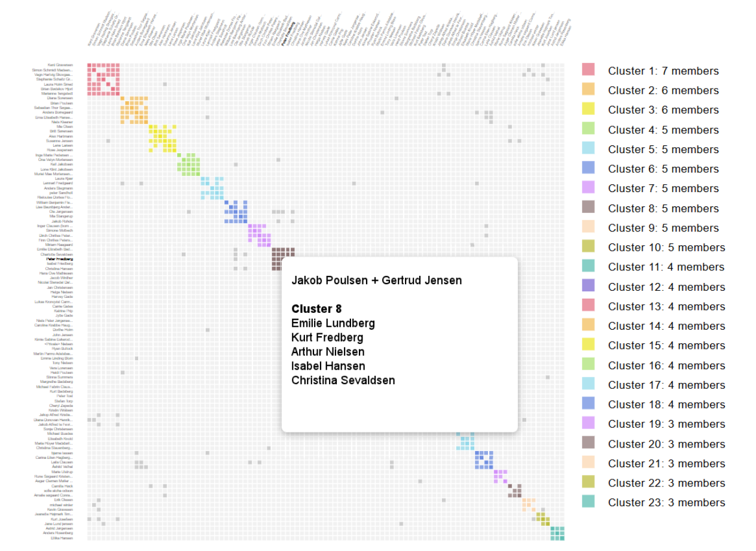Select the "Cluster 12: 4 members" legend label
The height and width of the screenshot is (551, 756).
(x=666, y=287)
